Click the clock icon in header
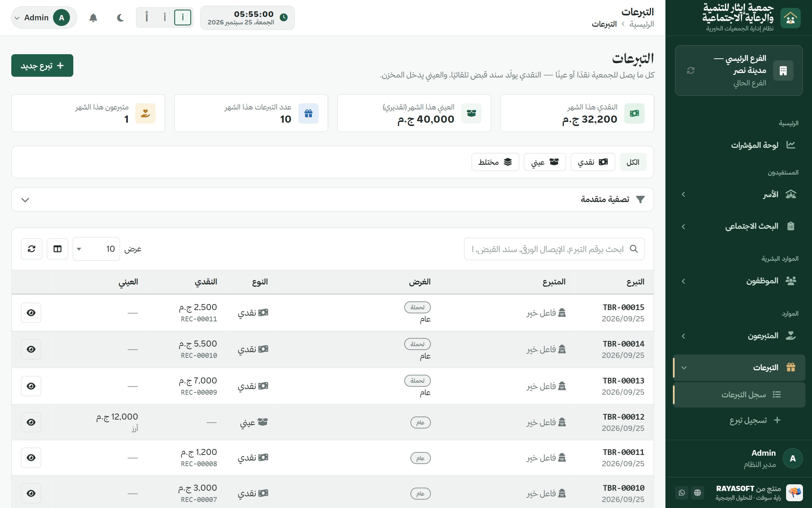 point(284,17)
